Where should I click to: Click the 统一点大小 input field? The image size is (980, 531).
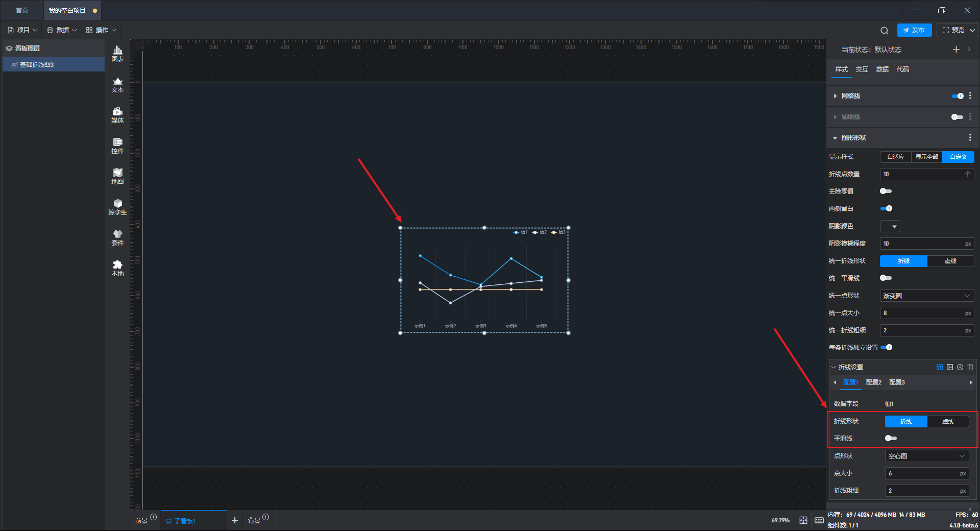pyautogui.click(x=927, y=313)
